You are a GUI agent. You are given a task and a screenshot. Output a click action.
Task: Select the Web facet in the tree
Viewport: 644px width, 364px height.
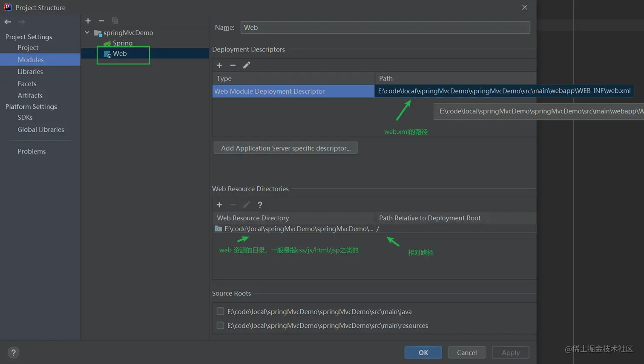pyautogui.click(x=115, y=54)
